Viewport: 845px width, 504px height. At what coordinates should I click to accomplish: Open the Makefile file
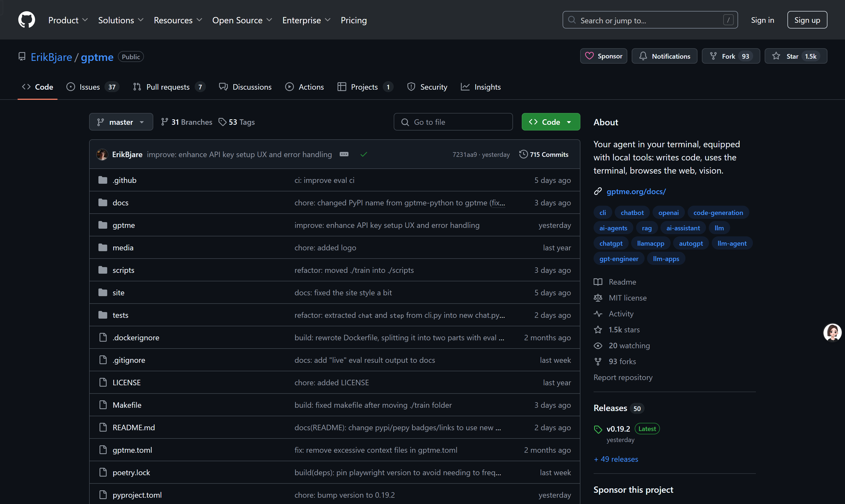127,405
